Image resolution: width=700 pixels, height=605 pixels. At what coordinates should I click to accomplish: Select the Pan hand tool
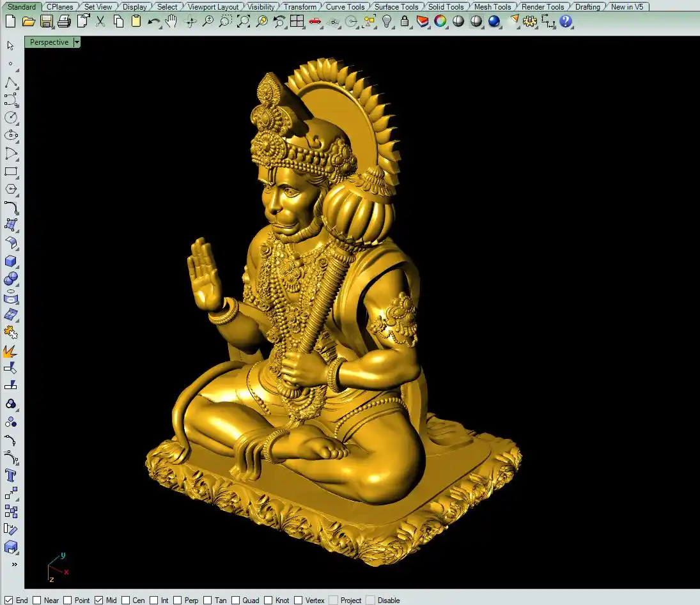(x=171, y=21)
